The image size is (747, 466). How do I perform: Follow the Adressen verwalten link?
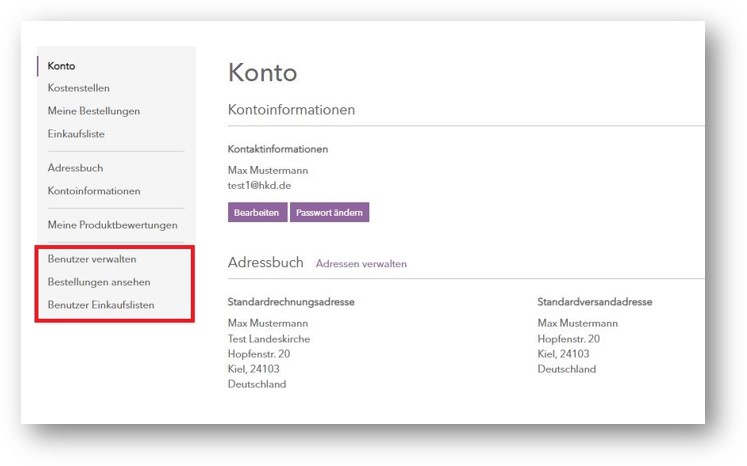click(361, 264)
